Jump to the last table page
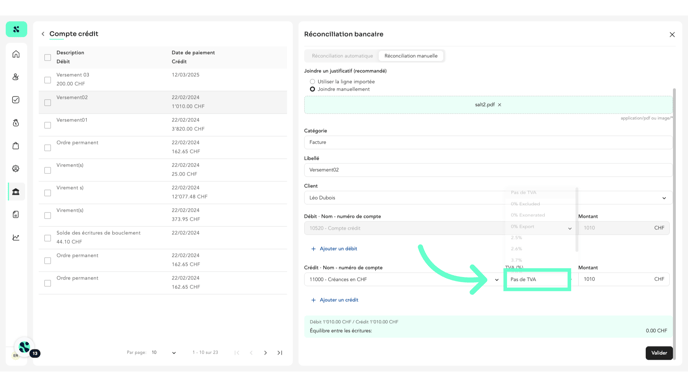Image resolution: width=688 pixels, height=387 pixels. pyautogui.click(x=280, y=353)
